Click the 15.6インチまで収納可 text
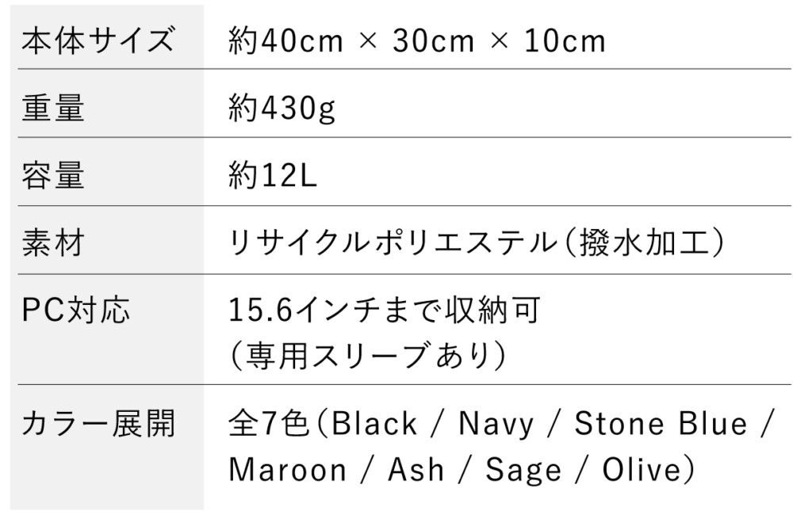Image resolution: width=812 pixels, height=530 pixels. 384,310
